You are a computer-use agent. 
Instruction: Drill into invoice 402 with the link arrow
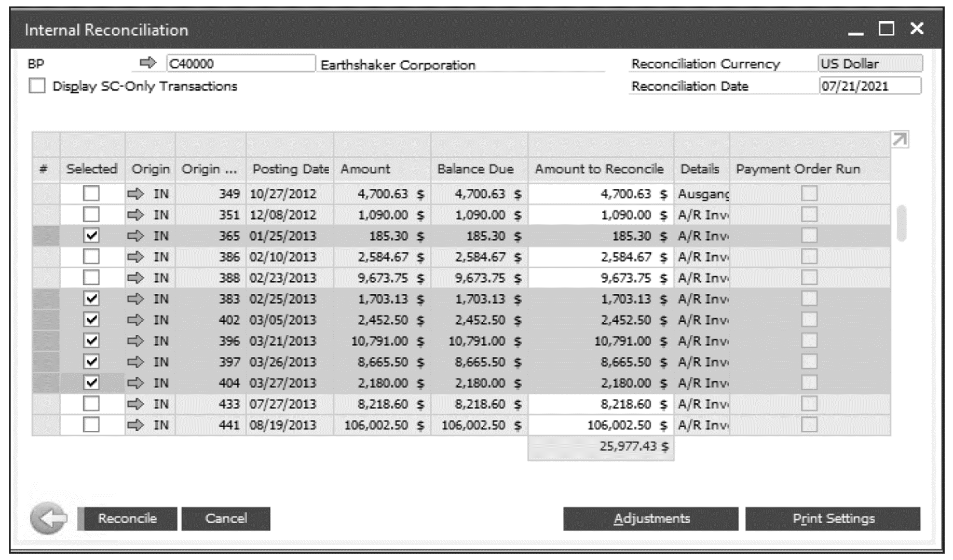click(x=136, y=320)
